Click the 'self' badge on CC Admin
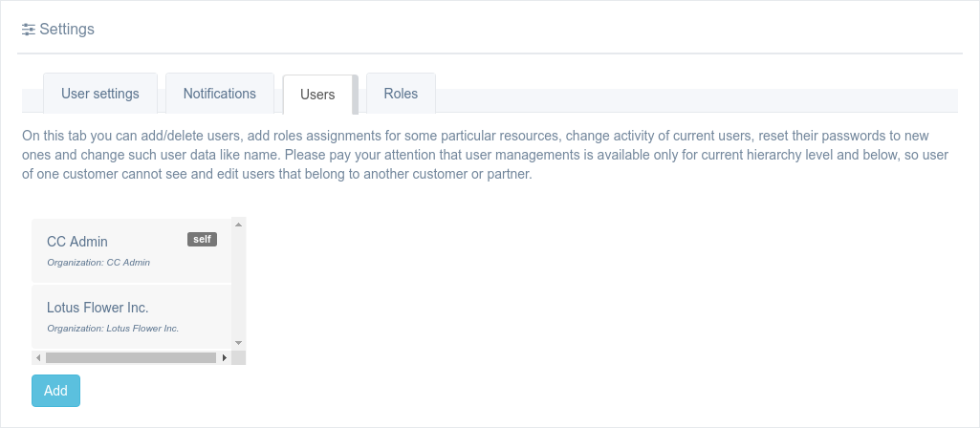 tap(202, 240)
